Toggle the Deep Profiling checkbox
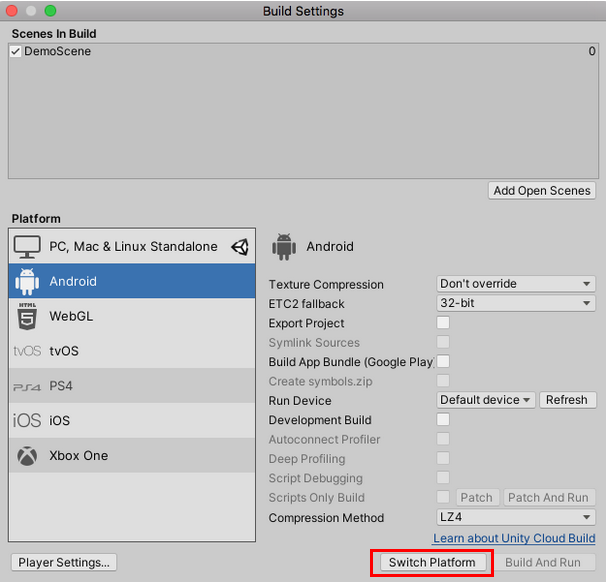 pos(443,458)
